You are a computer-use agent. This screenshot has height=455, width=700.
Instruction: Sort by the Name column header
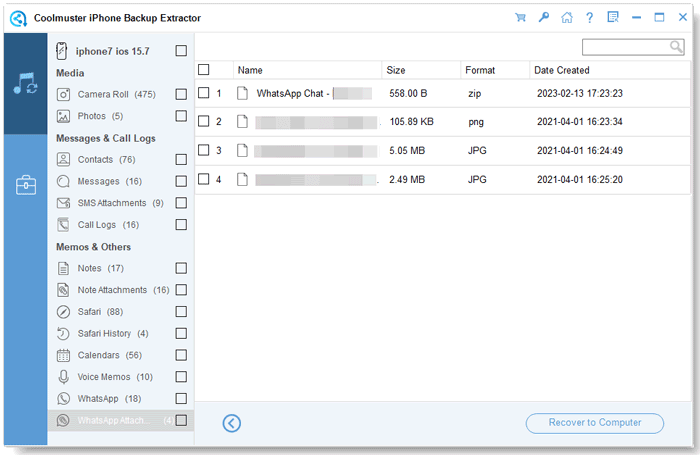pyautogui.click(x=250, y=70)
